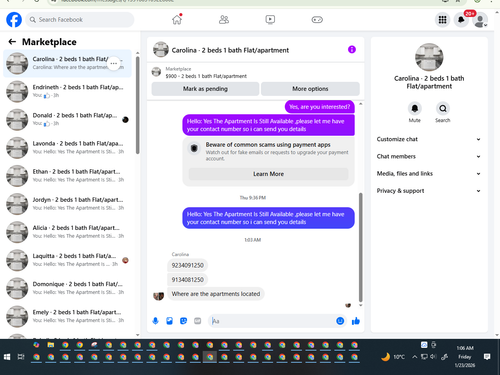Expand Chat members section

click(429, 156)
